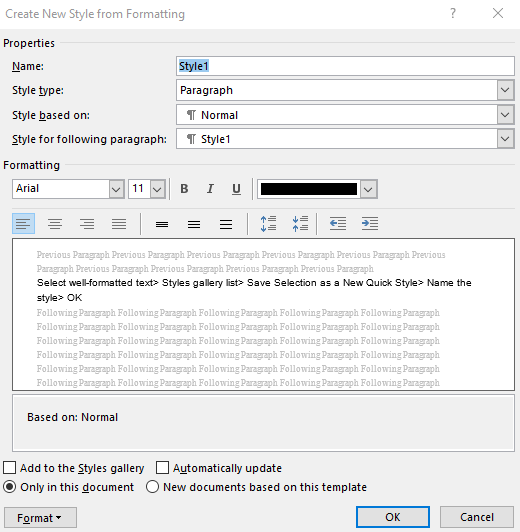This screenshot has width=520, height=532.
Task: Click the Cancel button
Action: point(477,517)
